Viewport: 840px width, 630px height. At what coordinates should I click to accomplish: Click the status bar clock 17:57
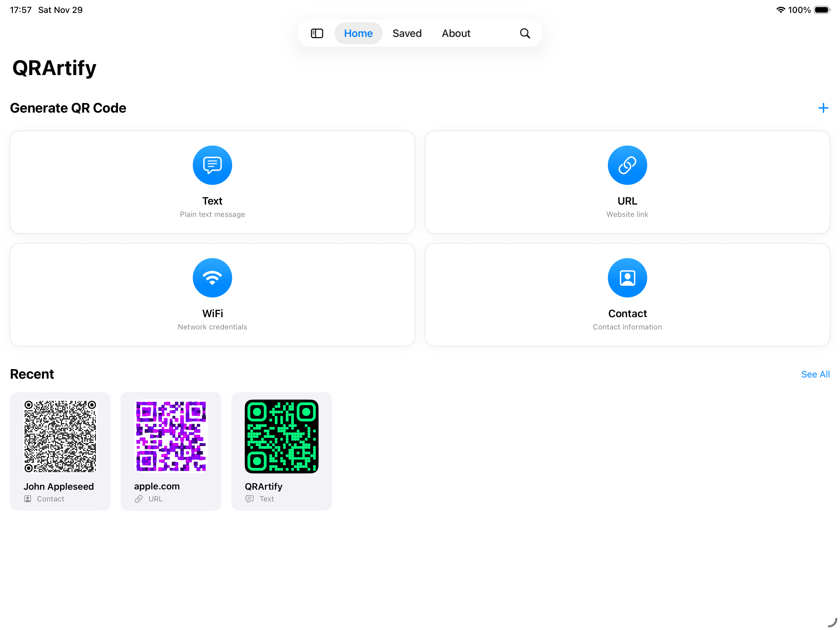pos(21,10)
